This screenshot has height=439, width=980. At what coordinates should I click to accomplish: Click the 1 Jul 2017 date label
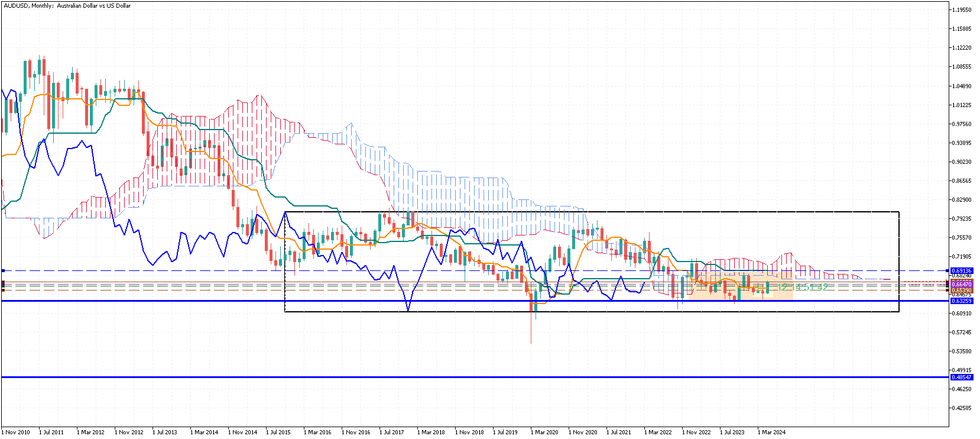point(391,432)
